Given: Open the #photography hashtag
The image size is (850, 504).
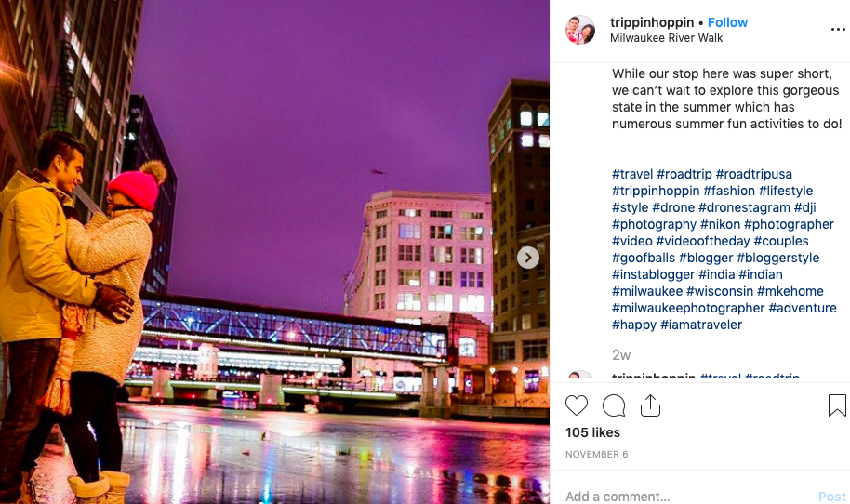Looking at the screenshot, I should [x=654, y=224].
